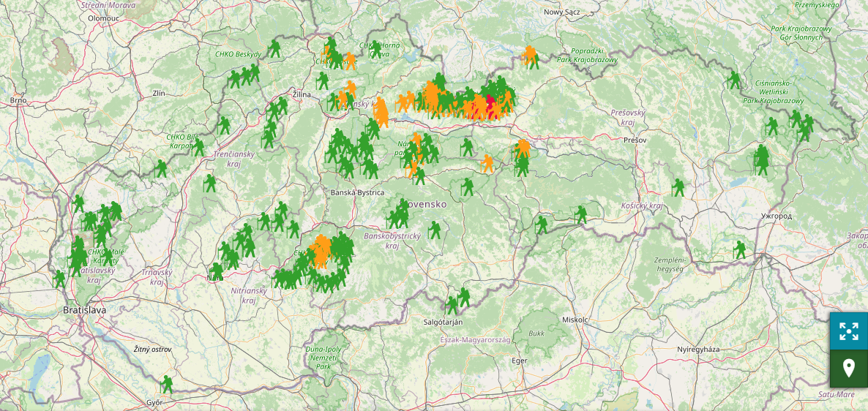Open the green hiker marker by Zempléni-hegység
The height and width of the screenshot is (411, 868).
pyautogui.click(x=740, y=250)
